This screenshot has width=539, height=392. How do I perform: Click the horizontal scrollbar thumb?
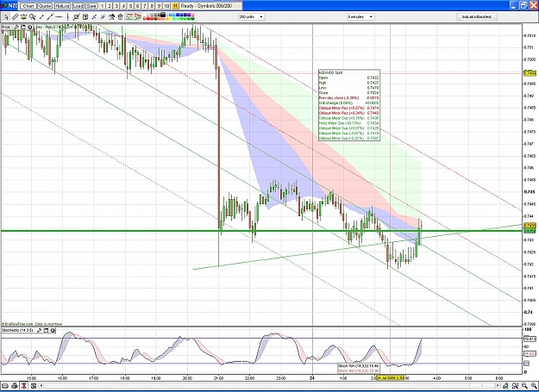[482, 385]
